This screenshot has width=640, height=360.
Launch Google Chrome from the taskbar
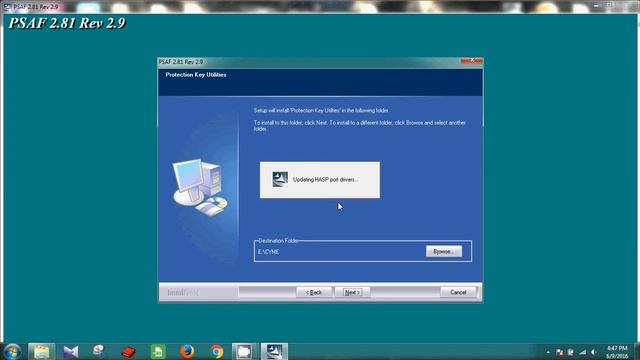coord(217,351)
